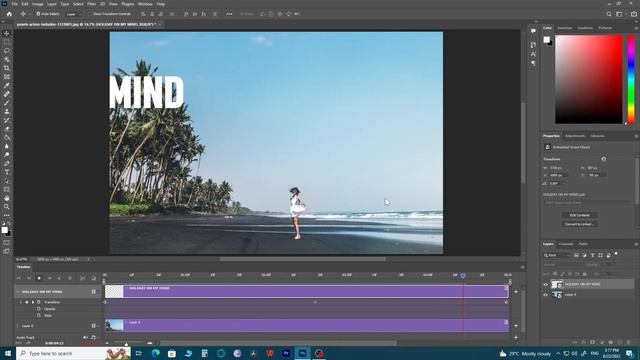The height and width of the screenshot is (360, 640).
Task: Open the Color panel options menu
Action: (636, 28)
